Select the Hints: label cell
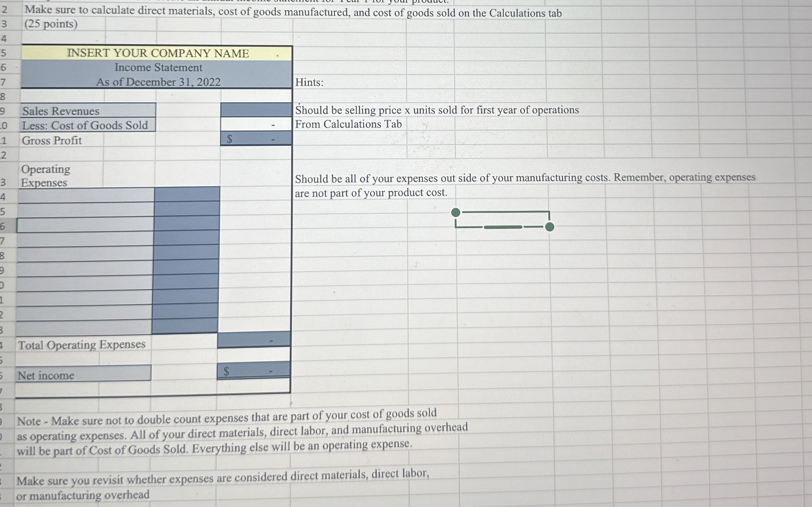The height and width of the screenshot is (507, 812). click(309, 82)
